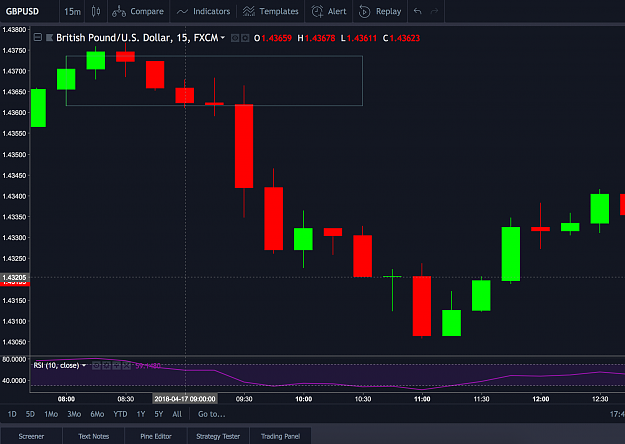Click the 1.43800 price axis label

[14, 29]
